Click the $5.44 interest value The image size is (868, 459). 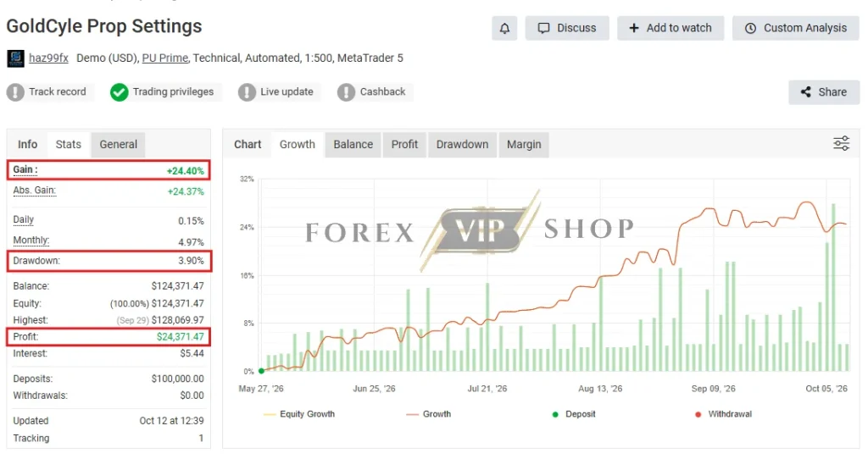tap(192, 353)
